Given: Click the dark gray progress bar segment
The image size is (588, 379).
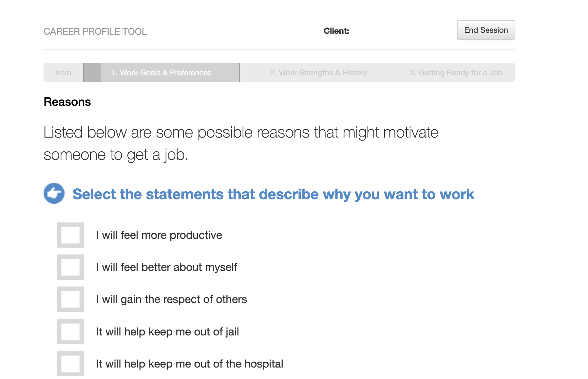Looking at the screenshot, I should (92, 73).
